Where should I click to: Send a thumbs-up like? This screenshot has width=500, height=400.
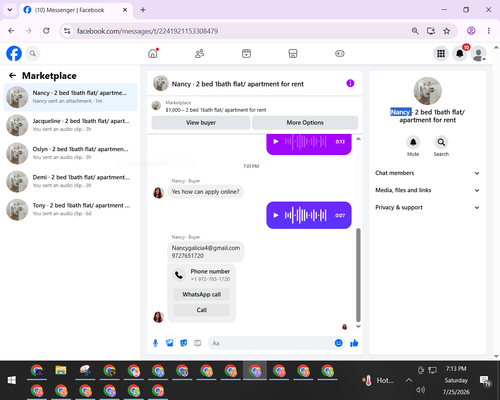coord(354,343)
